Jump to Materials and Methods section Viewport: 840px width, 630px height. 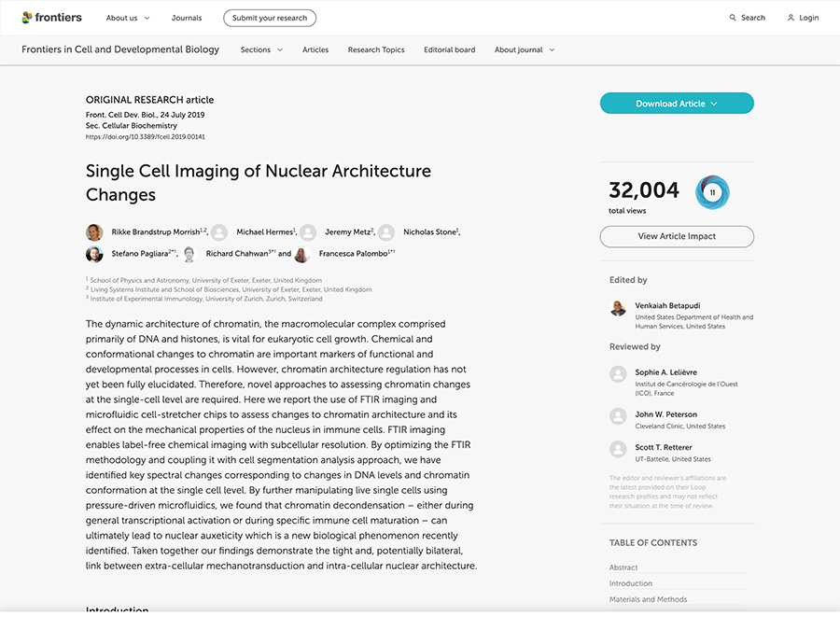click(648, 599)
